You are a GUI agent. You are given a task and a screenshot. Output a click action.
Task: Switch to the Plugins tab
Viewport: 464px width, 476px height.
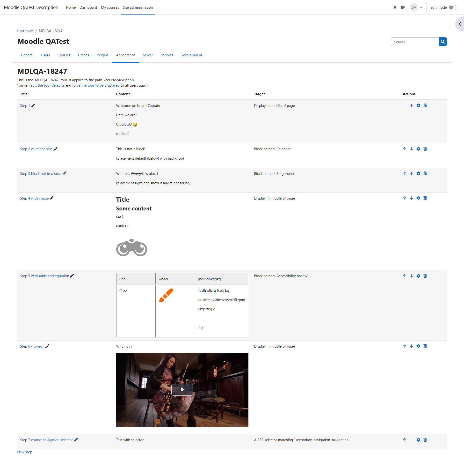(102, 55)
